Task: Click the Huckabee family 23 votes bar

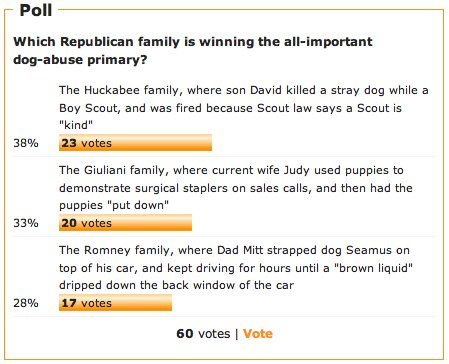Action: pyautogui.click(x=135, y=143)
